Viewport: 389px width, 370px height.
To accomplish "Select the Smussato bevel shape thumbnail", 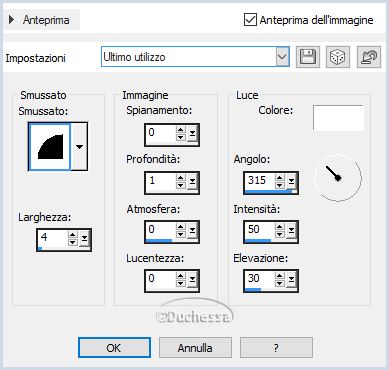I will coord(50,146).
